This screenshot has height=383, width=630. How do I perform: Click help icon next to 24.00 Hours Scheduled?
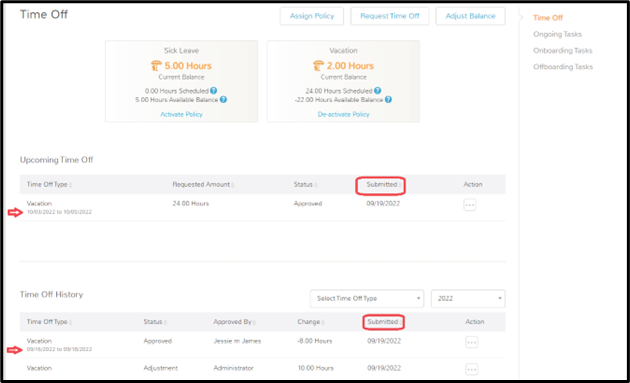coord(377,91)
